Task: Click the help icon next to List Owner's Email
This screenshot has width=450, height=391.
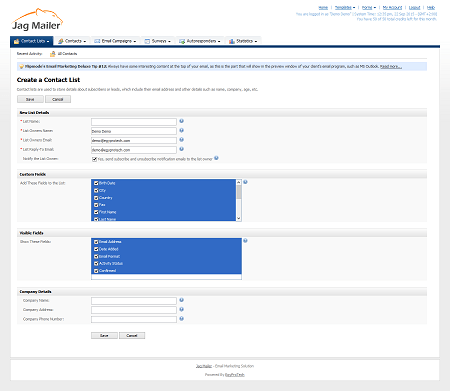Action: tap(182, 140)
